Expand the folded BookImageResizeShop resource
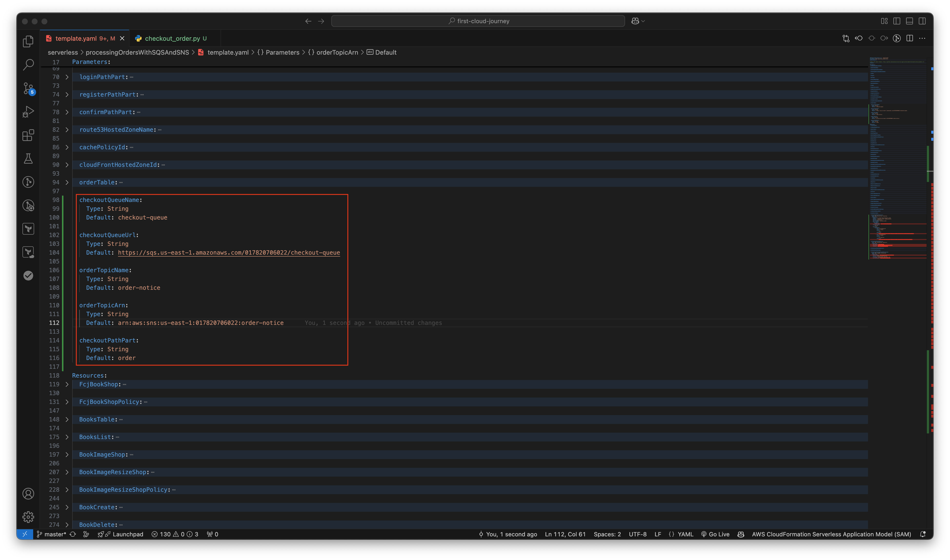This screenshot has width=950, height=560. [67, 472]
